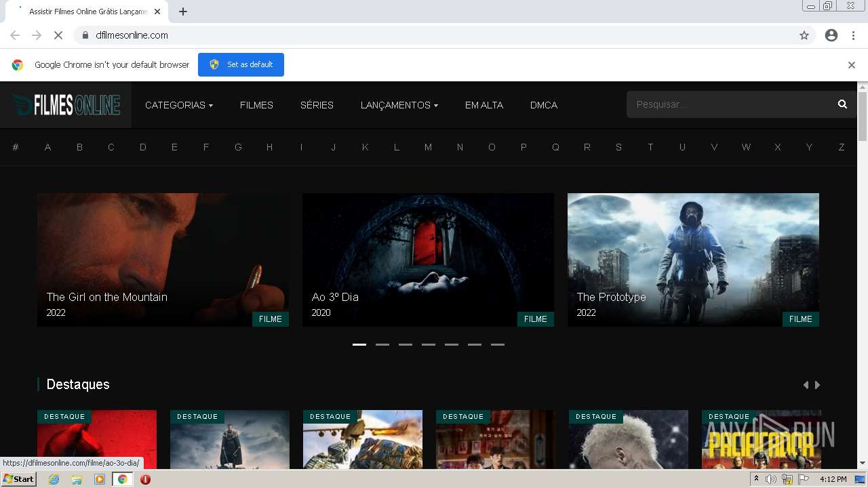The height and width of the screenshot is (488, 868).
Task: Dismiss the default browser infobar
Action: pos(852,65)
